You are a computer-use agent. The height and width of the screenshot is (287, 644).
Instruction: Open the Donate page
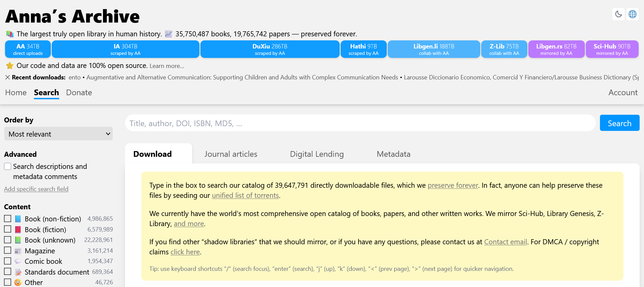click(79, 93)
